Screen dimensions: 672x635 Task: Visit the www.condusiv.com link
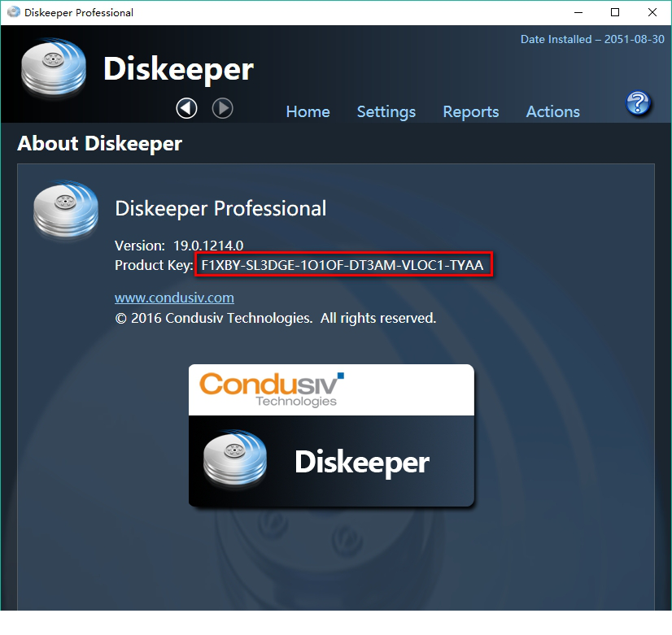pos(174,298)
